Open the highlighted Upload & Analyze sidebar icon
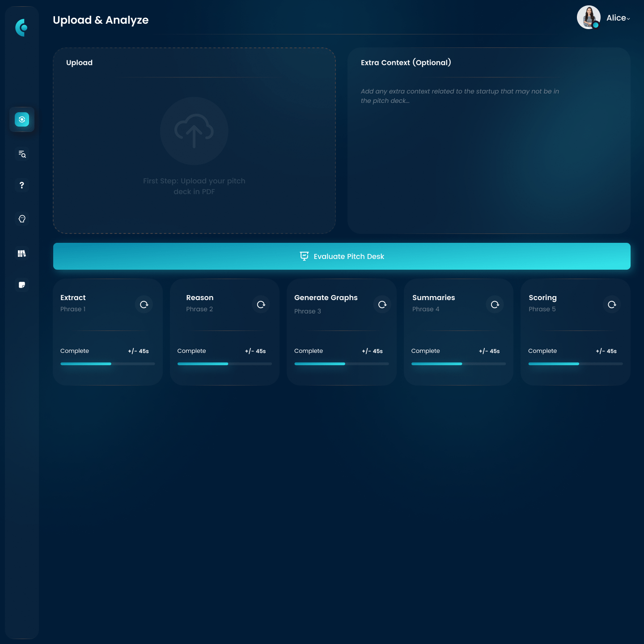This screenshot has height=644, width=644. (22, 119)
